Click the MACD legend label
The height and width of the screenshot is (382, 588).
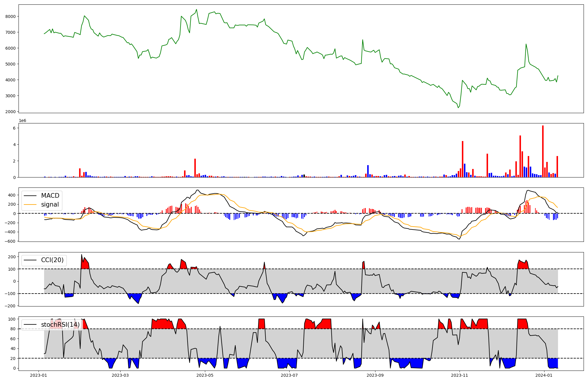(x=50, y=196)
